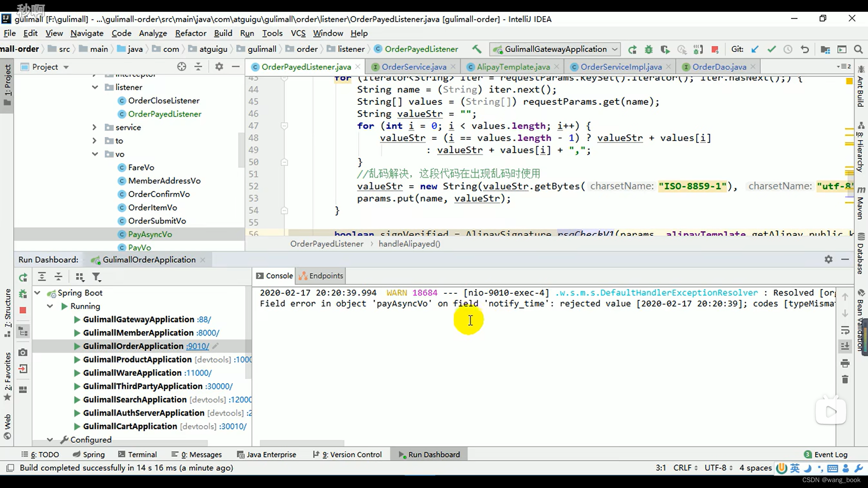The image size is (868, 488).
Task: Collapse the Configured group
Action: pos(50,440)
